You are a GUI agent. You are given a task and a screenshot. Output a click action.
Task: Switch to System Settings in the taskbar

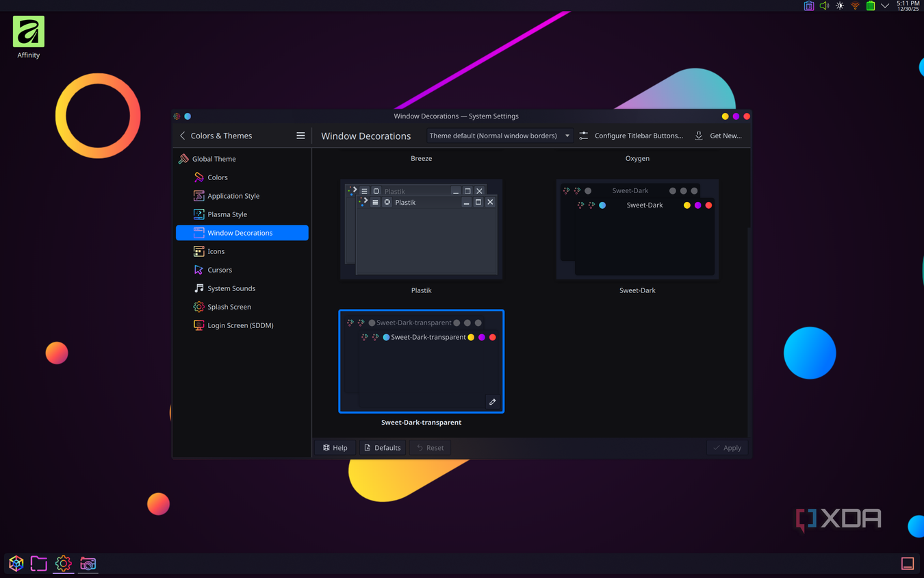pos(63,564)
